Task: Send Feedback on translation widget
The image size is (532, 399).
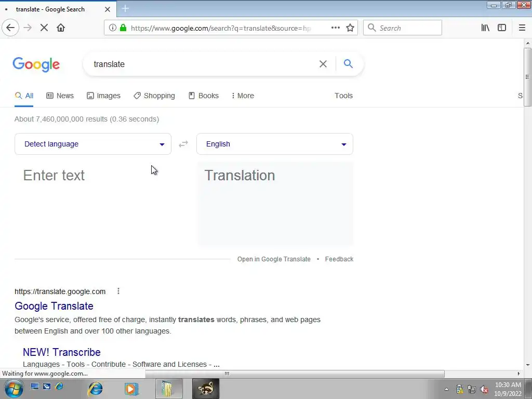Action: tap(339, 259)
